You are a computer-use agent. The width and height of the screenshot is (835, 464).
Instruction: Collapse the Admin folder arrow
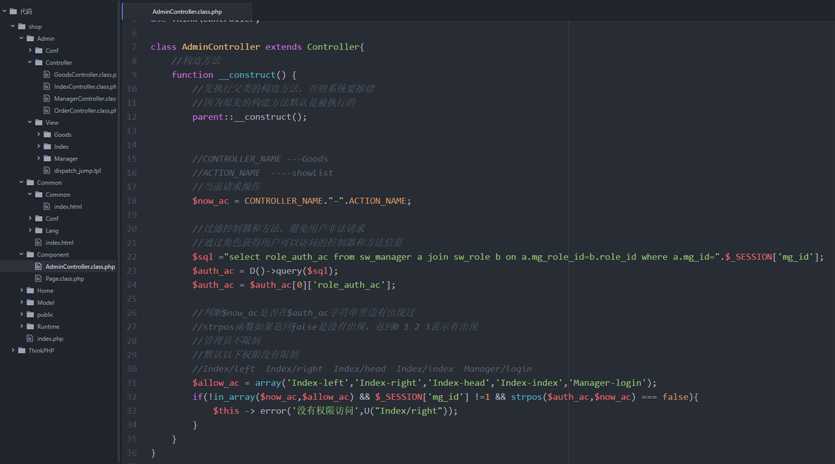coord(21,38)
